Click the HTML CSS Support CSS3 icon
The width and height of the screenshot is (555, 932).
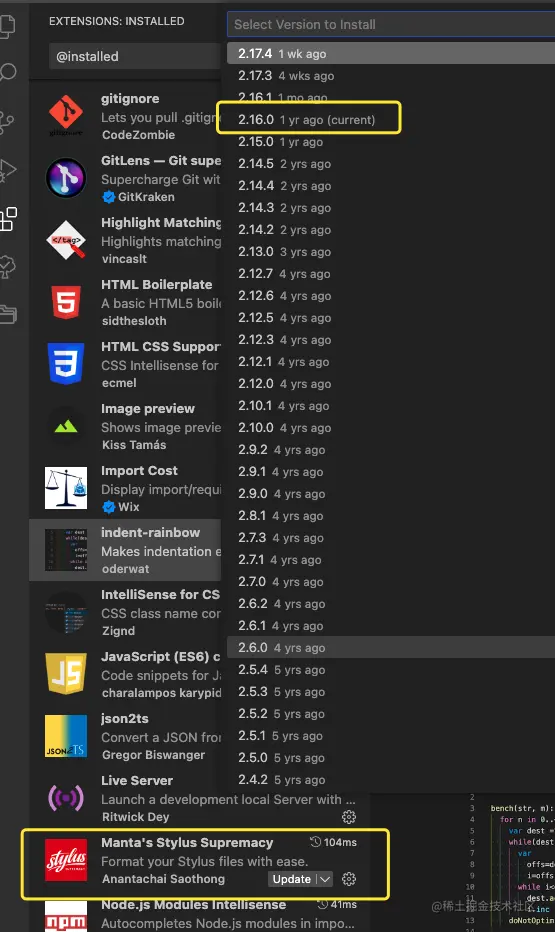(x=66, y=363)
